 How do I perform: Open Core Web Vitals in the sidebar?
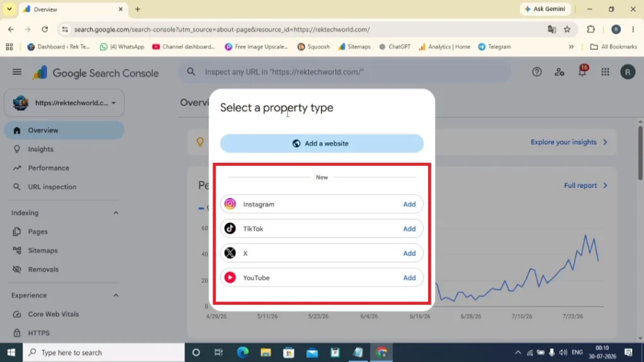click(64, 314)
